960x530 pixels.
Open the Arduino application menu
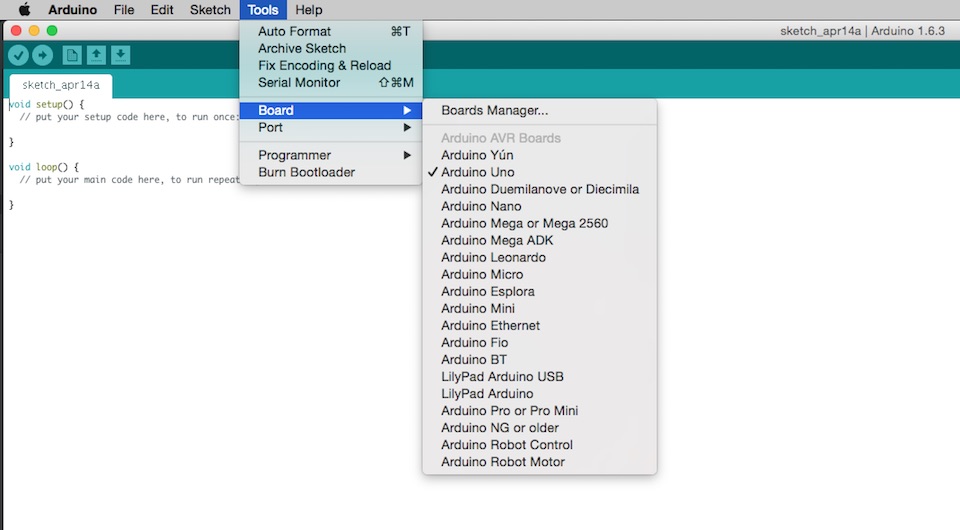pyautogui.click(x=72, y=10)
